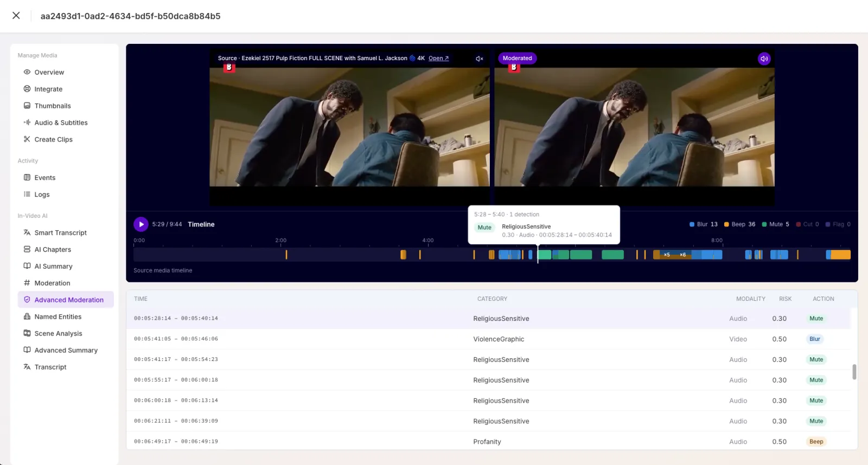Screen dimensions: 868x465
Task: Click the x5 cluster on timeline
Action: [667, 255]
